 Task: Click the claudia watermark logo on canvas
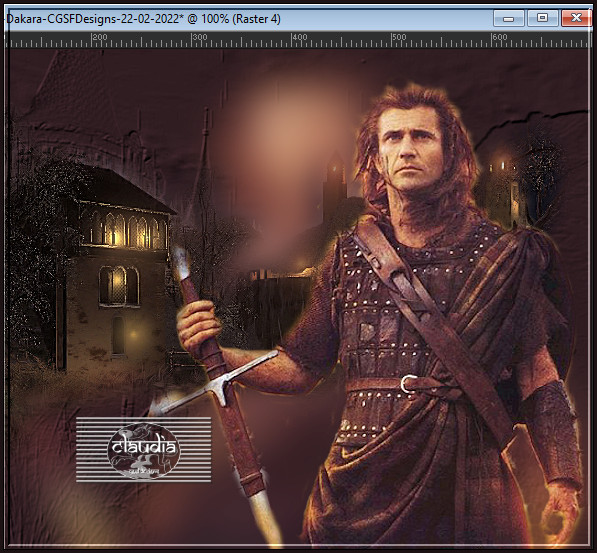144,449
